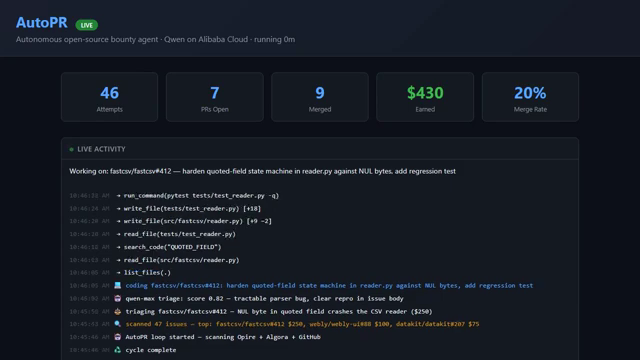This screenshot has width=640, height=360.
Task: Click the subtitle 'Autonomous open-source bounty agent'
Action: click(x=87, y=40)
